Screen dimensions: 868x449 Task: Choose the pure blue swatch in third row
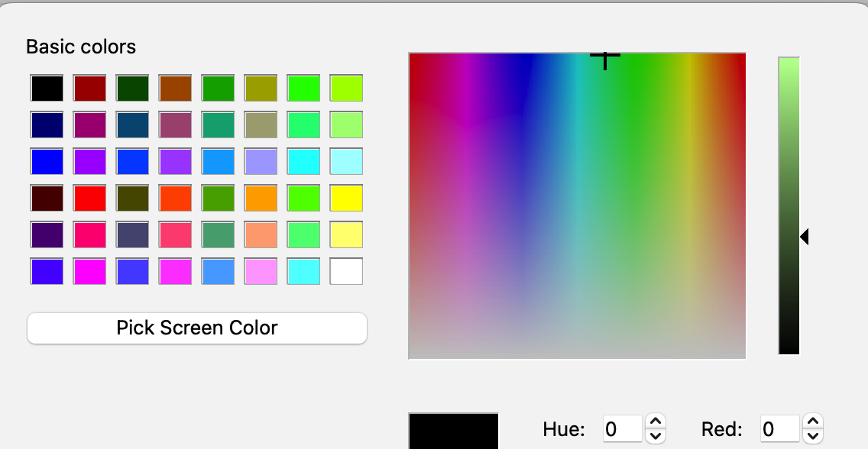tap(47, 161)
